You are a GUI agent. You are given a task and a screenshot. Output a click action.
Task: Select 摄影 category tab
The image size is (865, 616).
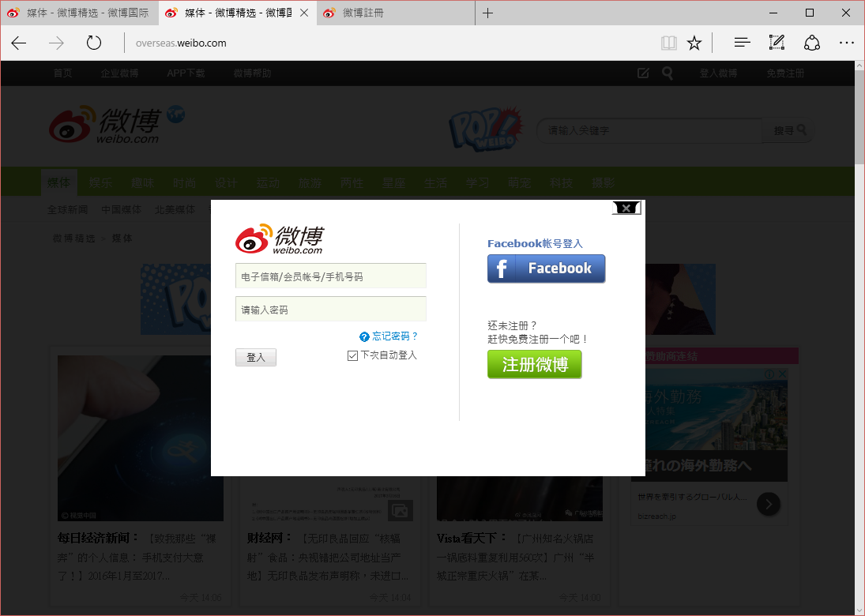point(603,182)
